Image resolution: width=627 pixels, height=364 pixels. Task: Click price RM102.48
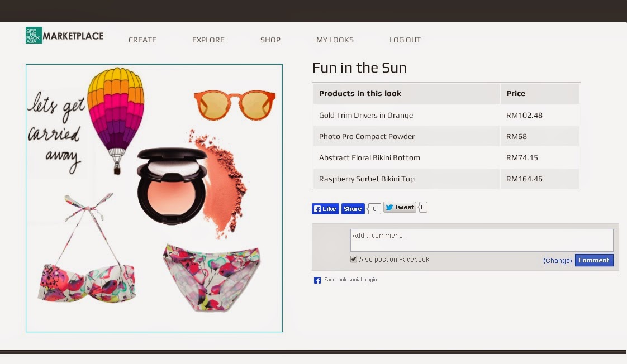tap(524, 115)
